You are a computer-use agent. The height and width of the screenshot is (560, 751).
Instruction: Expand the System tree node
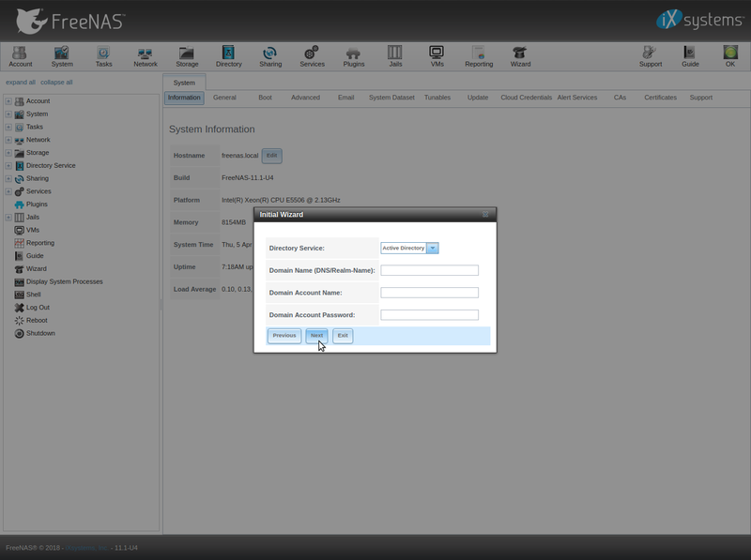[8, 114]
